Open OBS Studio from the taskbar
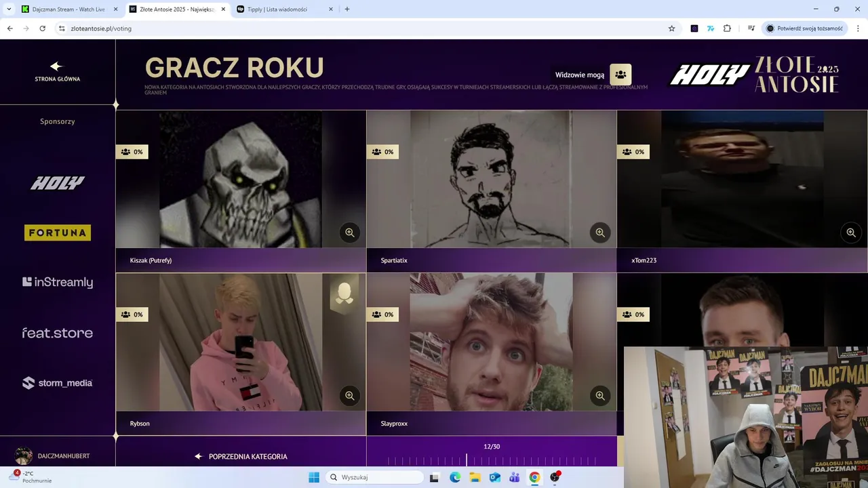The width and height of the screenshot is (868, 488). pyautogui.click(x=555, y=477)
